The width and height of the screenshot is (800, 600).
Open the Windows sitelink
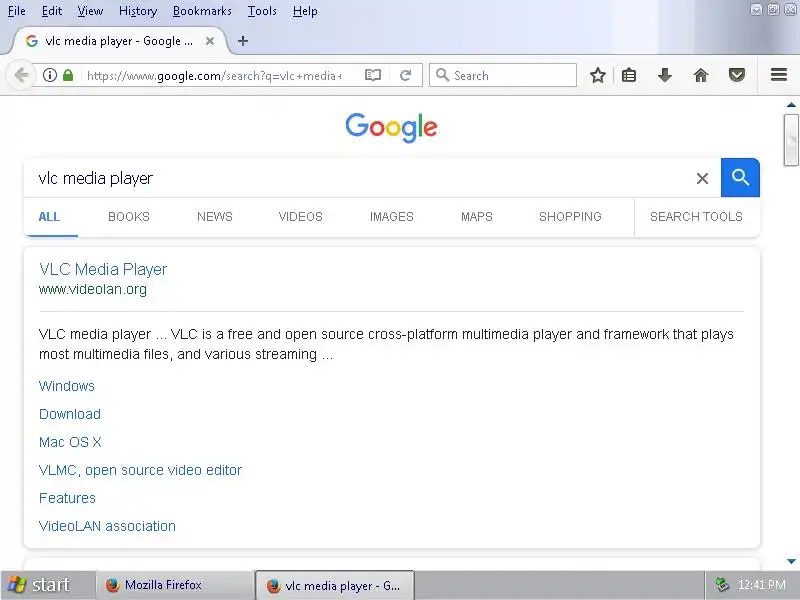point(67,386)
